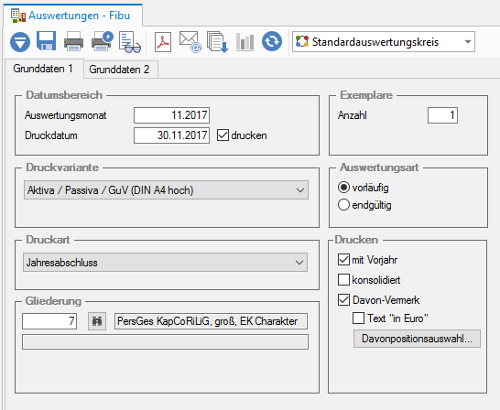Switch to the Grunddaten 1 tab
The height and width of the screenshot is (410, 500).
coord(43,69)
